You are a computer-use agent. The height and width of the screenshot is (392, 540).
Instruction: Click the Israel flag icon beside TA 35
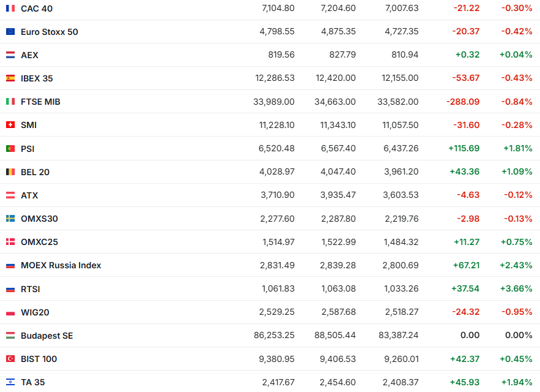click(x=10, y=382)
